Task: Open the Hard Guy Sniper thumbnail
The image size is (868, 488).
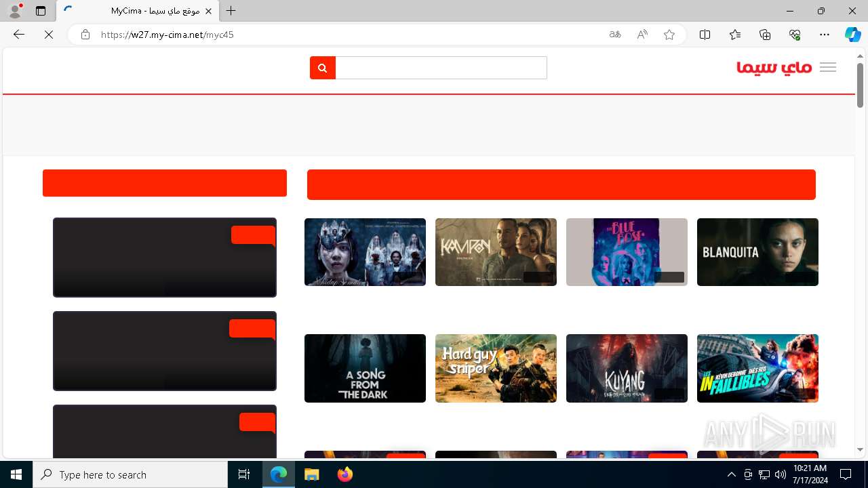Action: [496, 368]
